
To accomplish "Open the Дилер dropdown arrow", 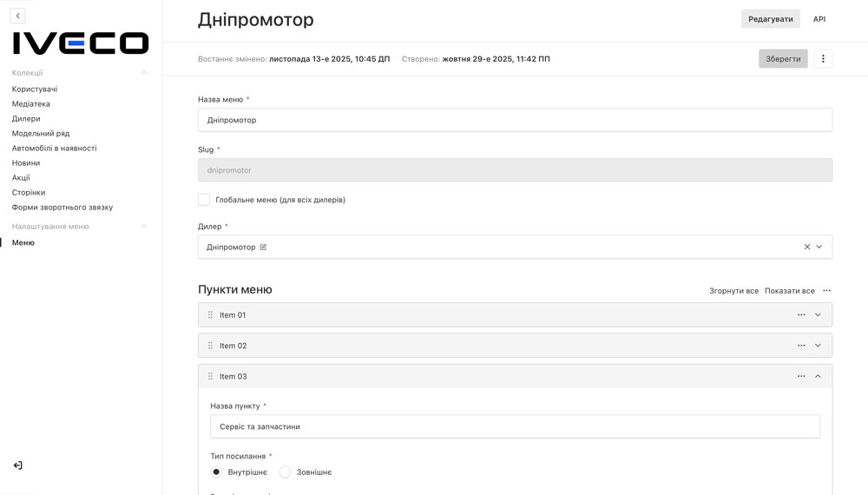I will pos(819,247).
